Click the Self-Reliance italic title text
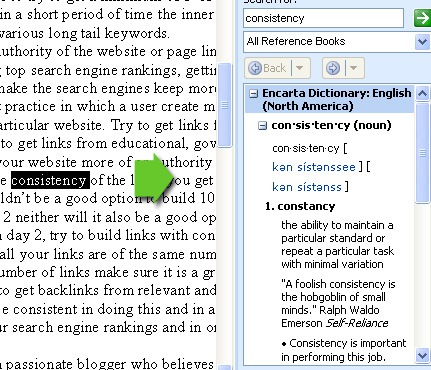 click(357, 323)
